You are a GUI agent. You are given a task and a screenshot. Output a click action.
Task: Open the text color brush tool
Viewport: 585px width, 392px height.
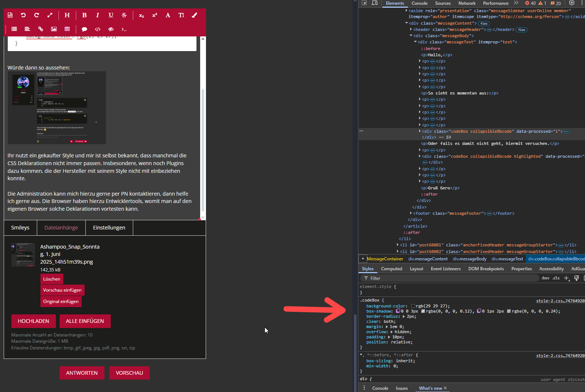[x=194, y=15]
